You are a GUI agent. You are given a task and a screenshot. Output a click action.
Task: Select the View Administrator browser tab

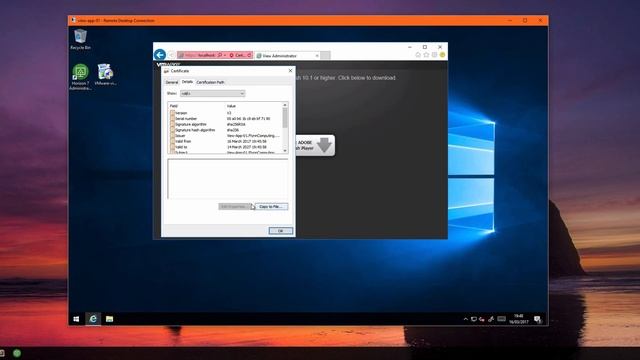pyautogui.click(x=288, y=56)
